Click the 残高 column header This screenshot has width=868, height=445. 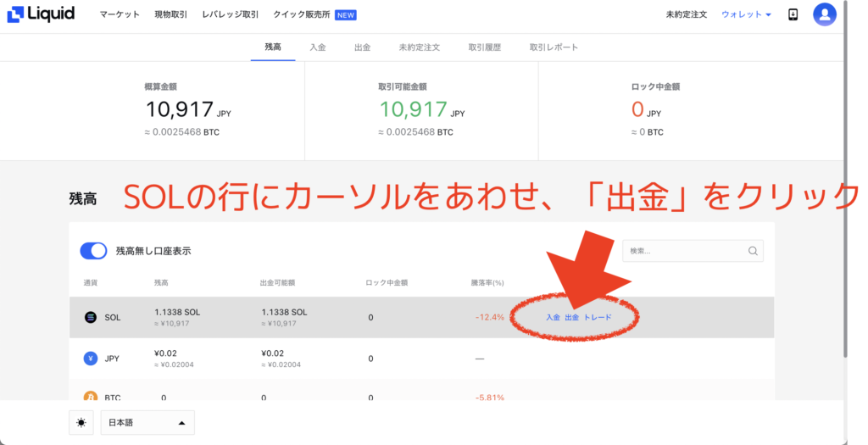[161, 283]
